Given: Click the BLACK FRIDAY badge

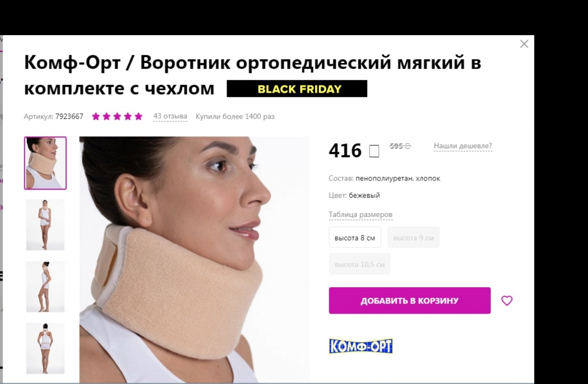Looking at the screenshot, I should pos(297,88).
